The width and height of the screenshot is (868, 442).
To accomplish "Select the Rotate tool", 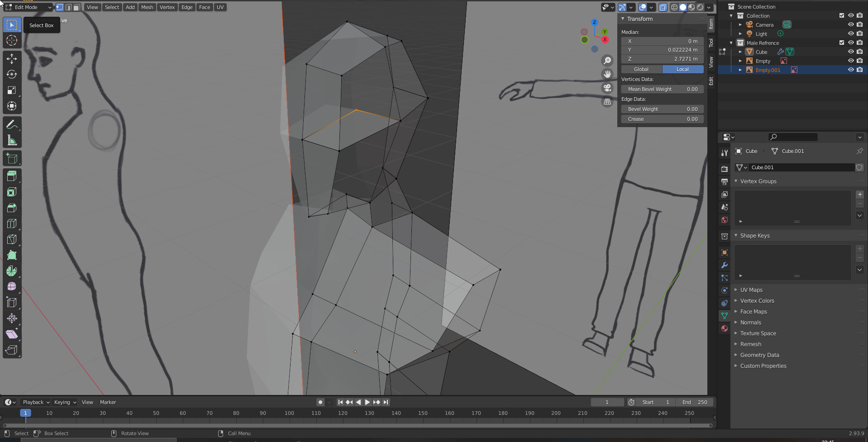I will pyautogui.click(x=12, y=74).
